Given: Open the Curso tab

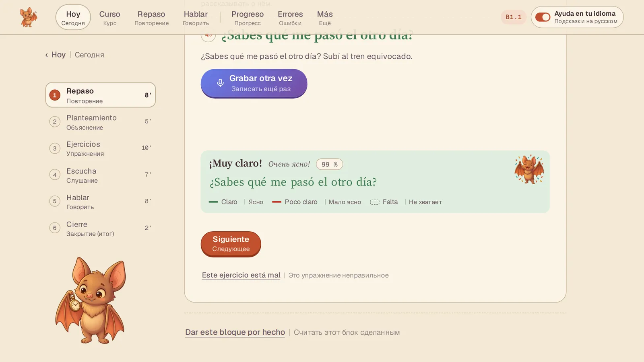Looking at the screenshot, I should (x=109, y=18).
